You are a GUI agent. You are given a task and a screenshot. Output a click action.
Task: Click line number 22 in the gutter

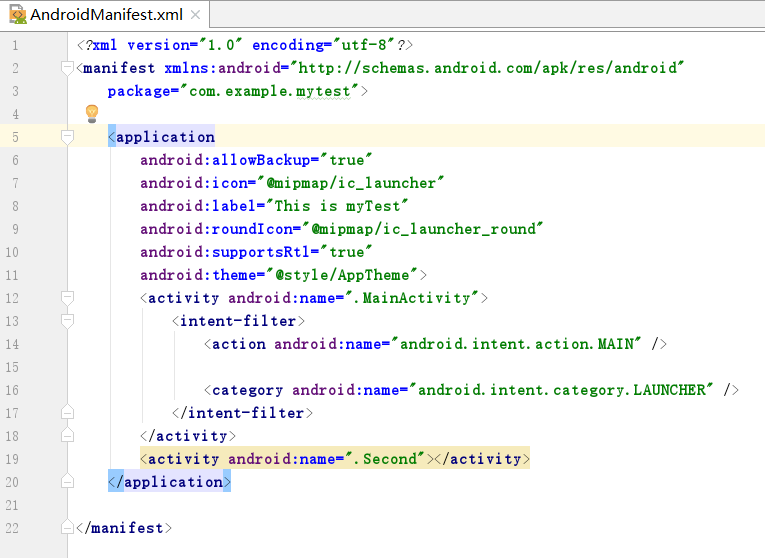pyautogui.click(x=12, y=528)
